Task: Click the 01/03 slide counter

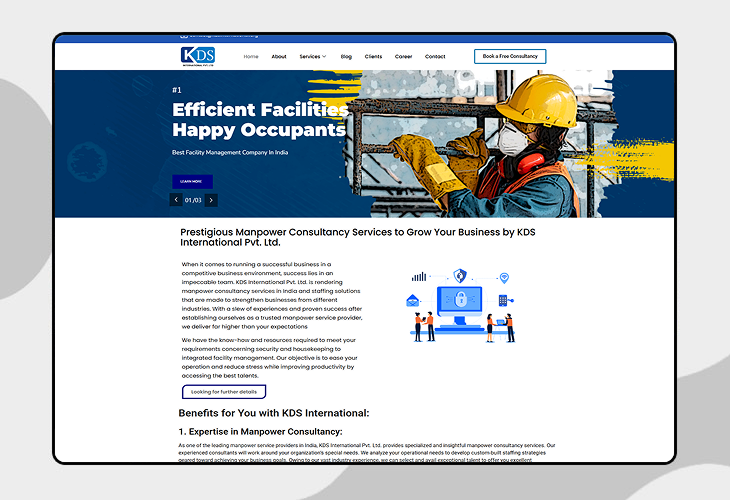Action: coord(193,200)
